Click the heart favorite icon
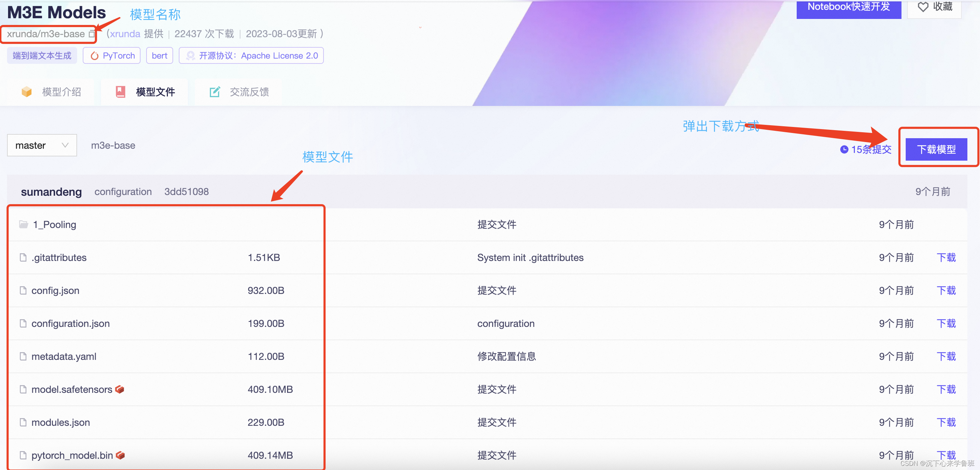This screenshot has width=980, height=470. point(923,7)
